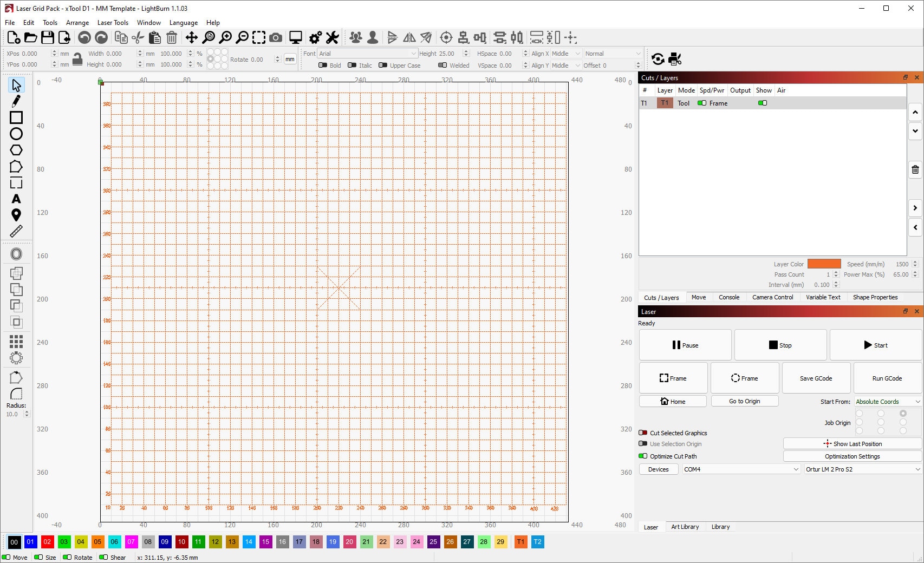
Task: Toggle Output for the T1 layer
Action: (x=701, y=103)
